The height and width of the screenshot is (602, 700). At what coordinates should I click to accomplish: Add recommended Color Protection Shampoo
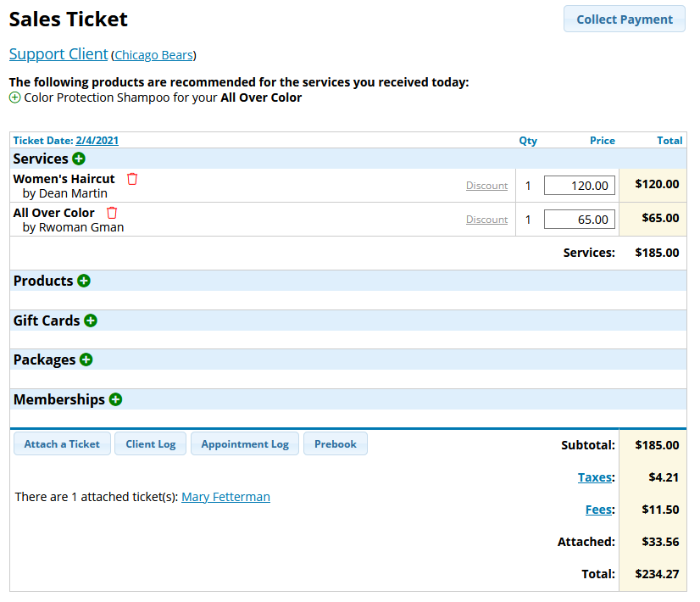coord(14,98)
